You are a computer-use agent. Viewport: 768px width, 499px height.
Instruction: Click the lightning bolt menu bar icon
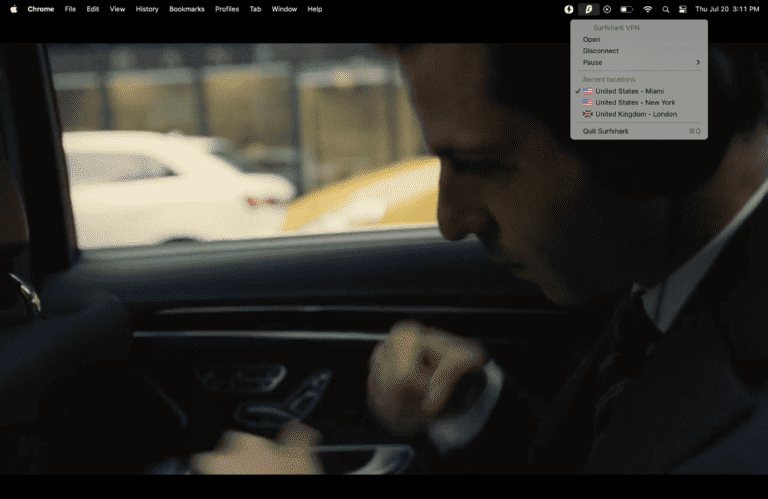click(x=569, y=9)
